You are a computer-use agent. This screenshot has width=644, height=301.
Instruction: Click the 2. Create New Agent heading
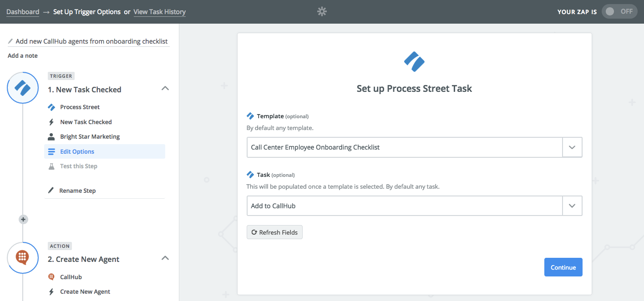point(84,259)
